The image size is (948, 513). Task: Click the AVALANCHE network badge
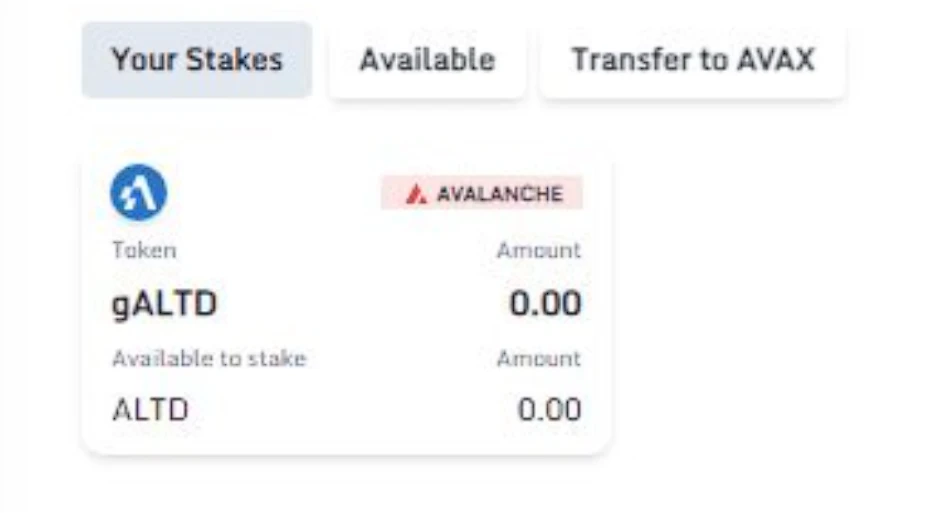(x=482, y=193)
